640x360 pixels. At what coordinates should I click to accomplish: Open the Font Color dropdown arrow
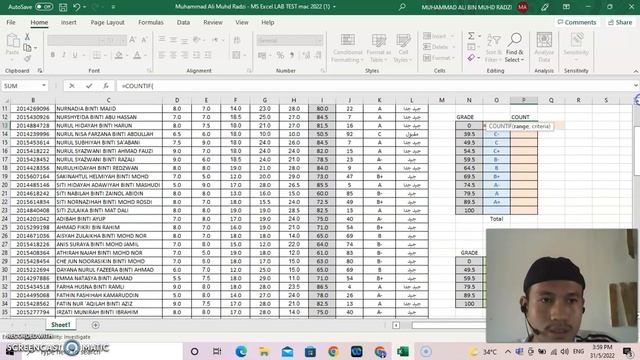[x=145, y=56]
